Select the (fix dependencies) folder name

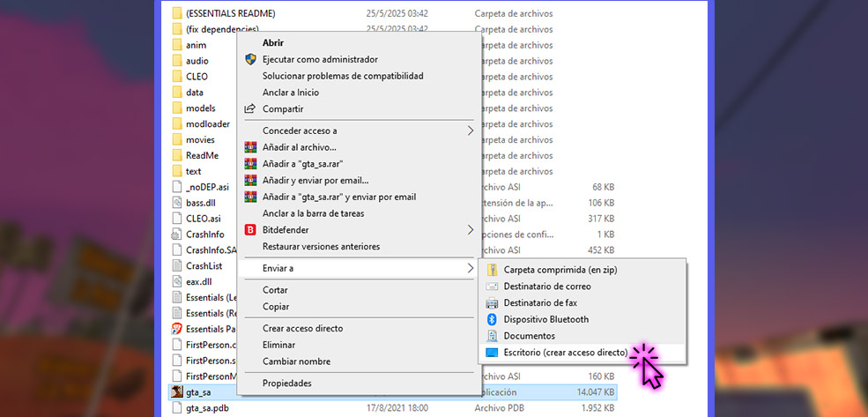222,29
